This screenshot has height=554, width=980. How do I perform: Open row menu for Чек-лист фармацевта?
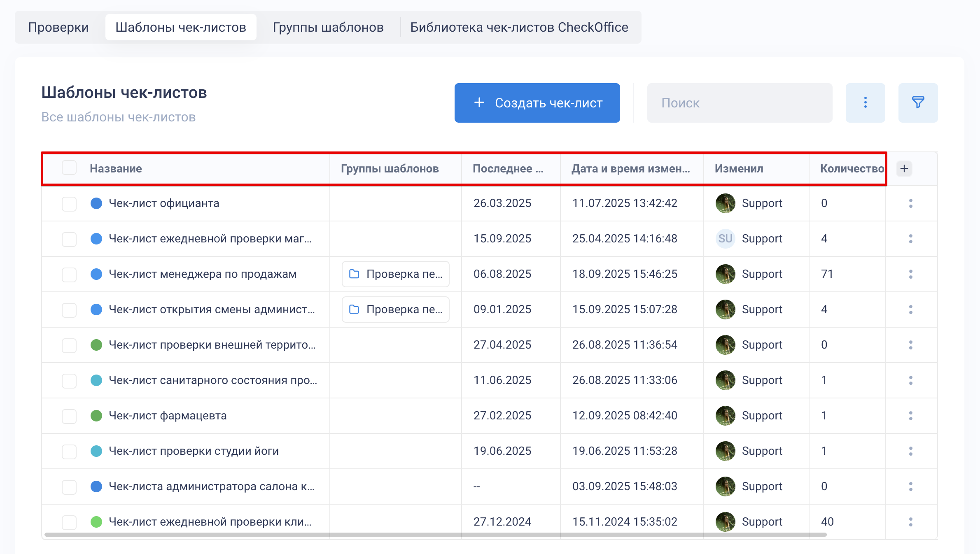click(x=910, y=416)
